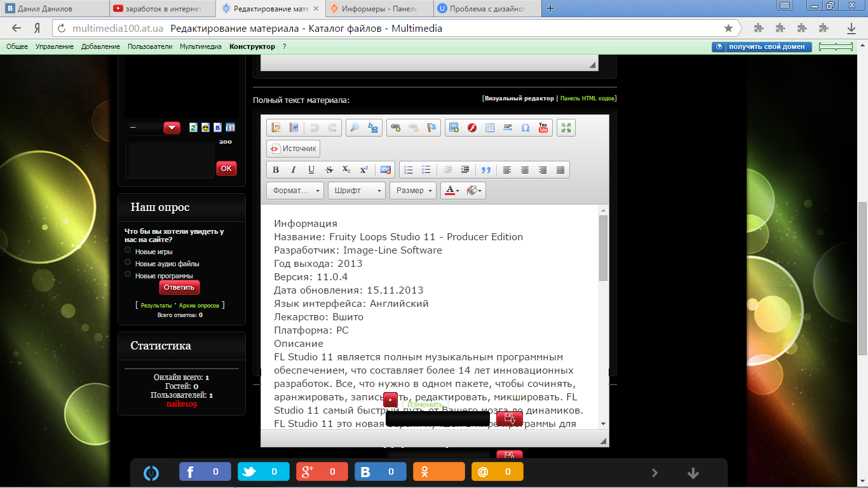
Task: Click the Facebook share counter
Action: pos(205,472)
